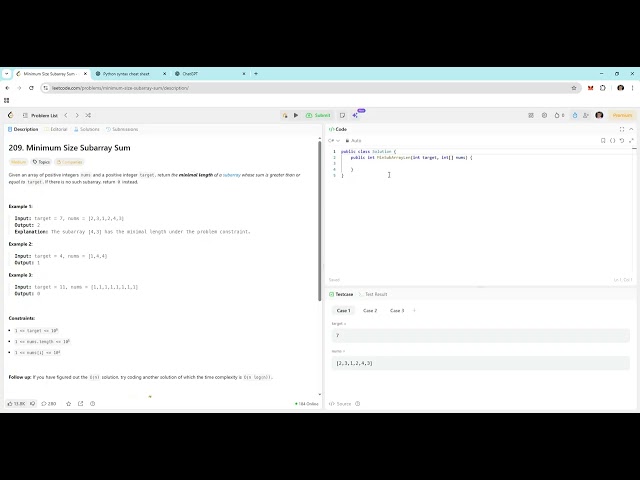Run the code with the play icon
640x480 pixels.
click(296, 116)
